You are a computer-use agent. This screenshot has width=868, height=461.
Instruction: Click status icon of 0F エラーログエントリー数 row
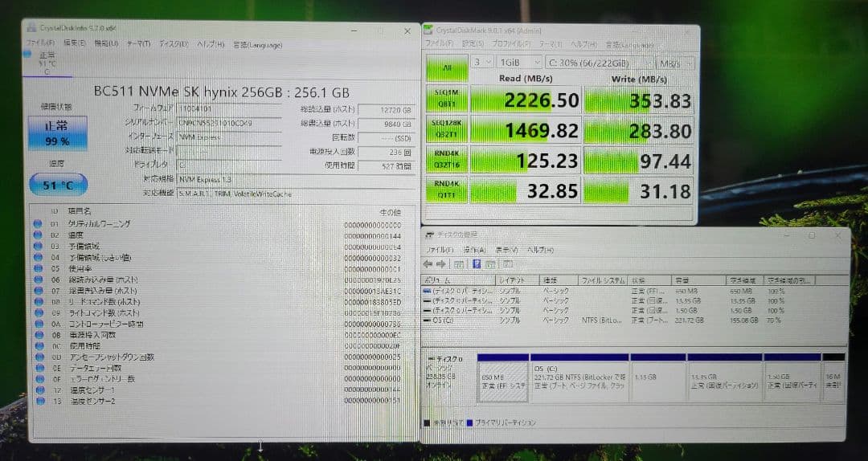(x=39, y=379)
